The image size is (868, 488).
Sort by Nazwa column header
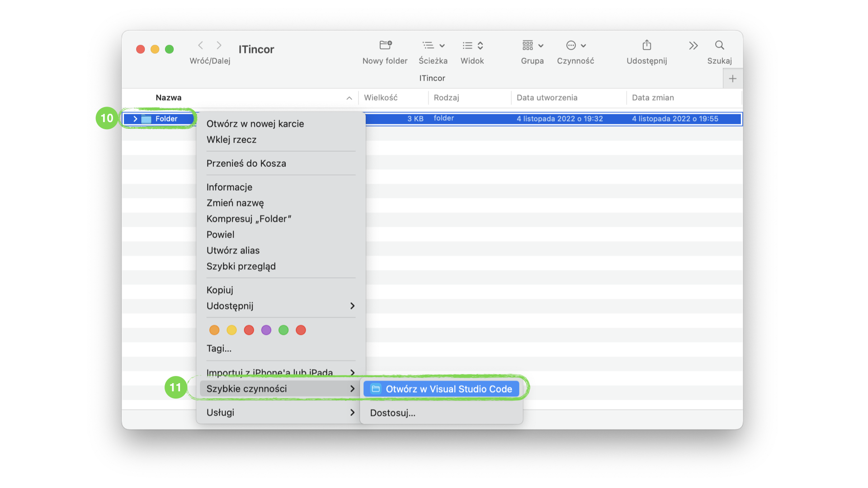pyautogui.click(x=169, y=98)
